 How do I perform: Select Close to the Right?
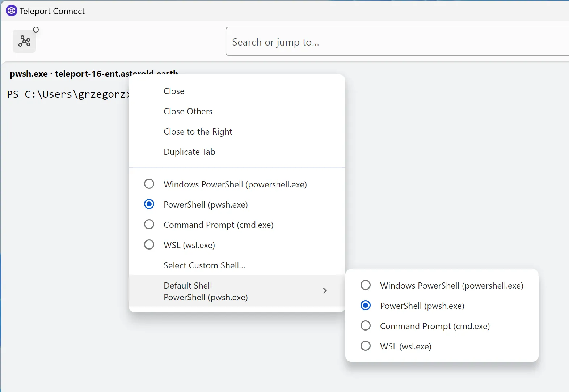coord(237,132)
